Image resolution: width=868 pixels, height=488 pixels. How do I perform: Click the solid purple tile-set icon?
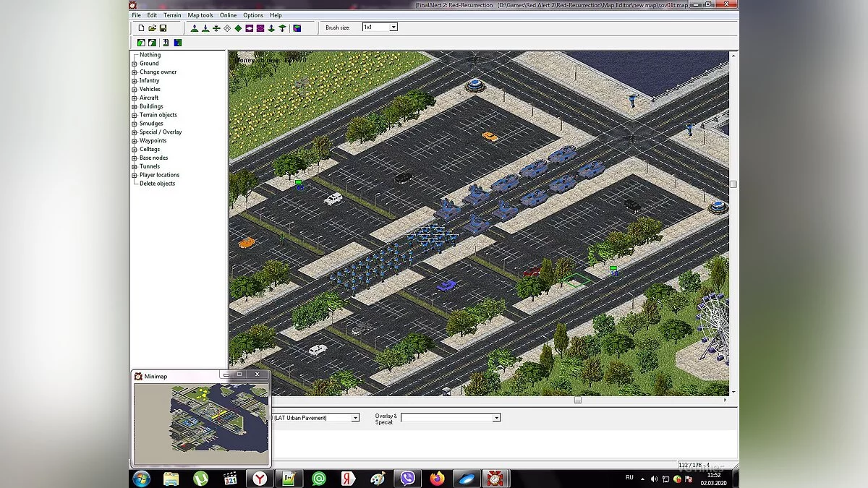click(x=260, y=28)
